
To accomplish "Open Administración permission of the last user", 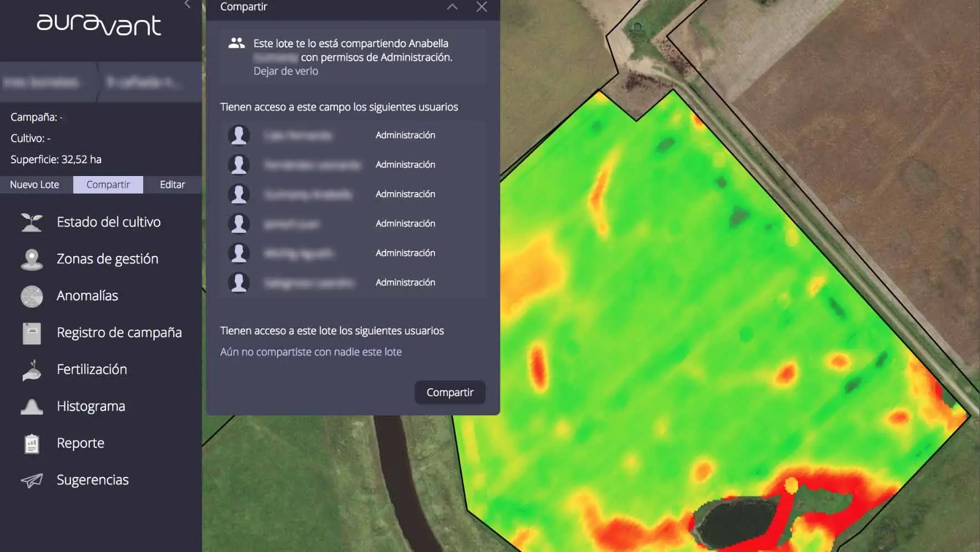I will click(405, 282).
